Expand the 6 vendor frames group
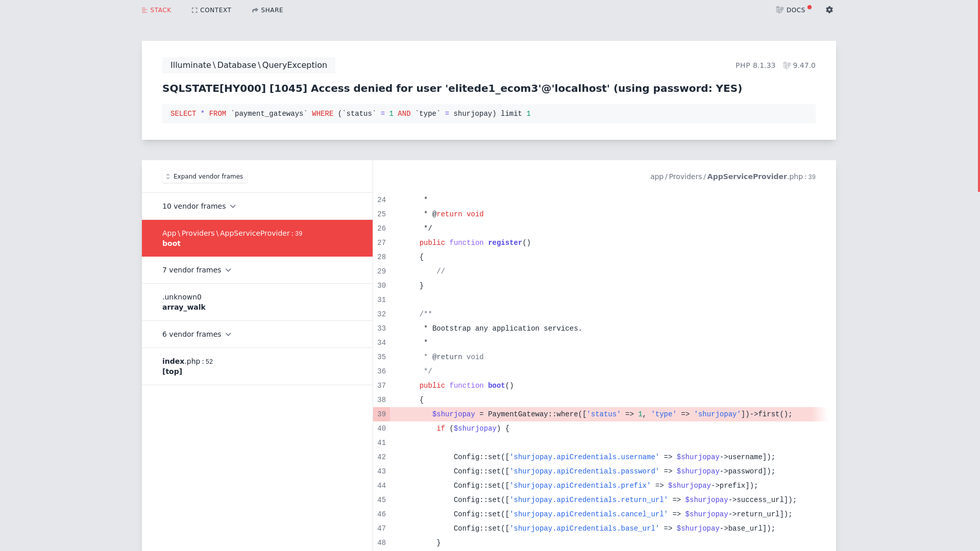Image resolution: width=980 pixels, height=551 pixels. (x=257, y=334)
